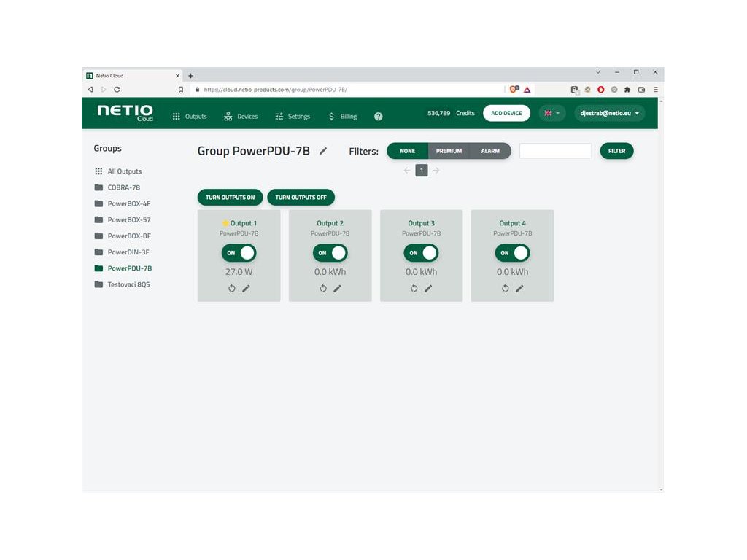The image size is (747, 560).
Task: Bookmark the current page
Action: coord(181,90)
